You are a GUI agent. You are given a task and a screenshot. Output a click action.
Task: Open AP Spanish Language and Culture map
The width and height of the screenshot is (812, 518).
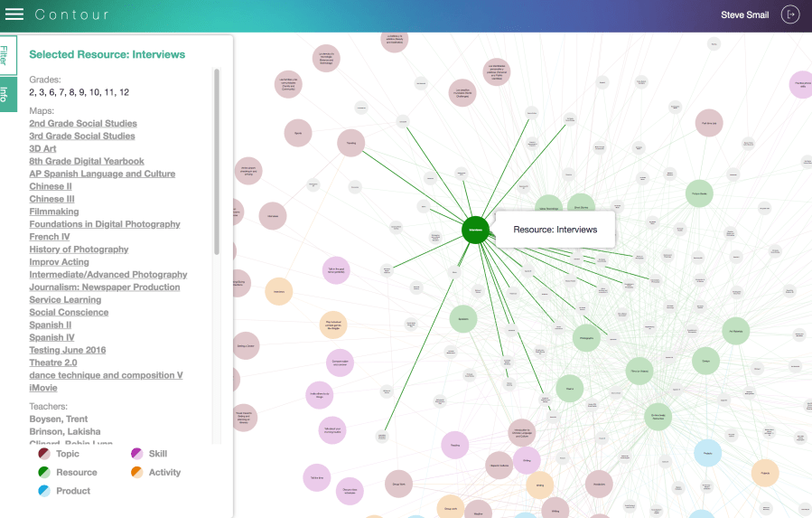[102, 174]
